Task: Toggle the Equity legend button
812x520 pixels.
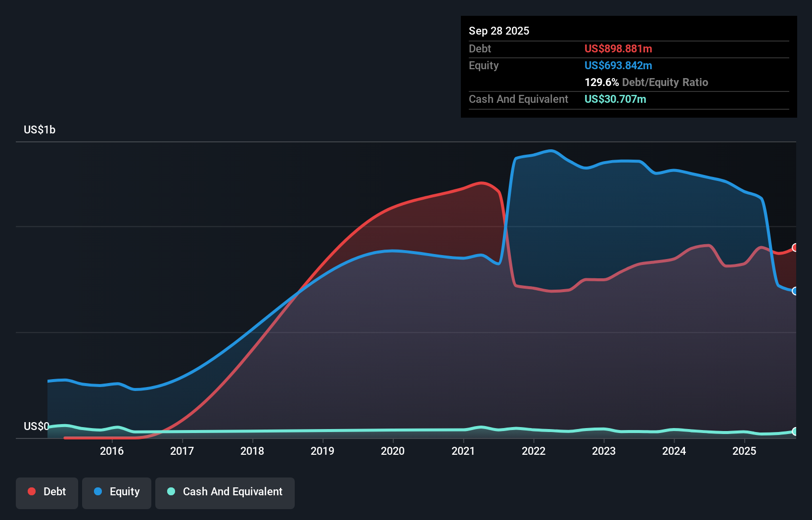Action: click(x=117, y=493)
